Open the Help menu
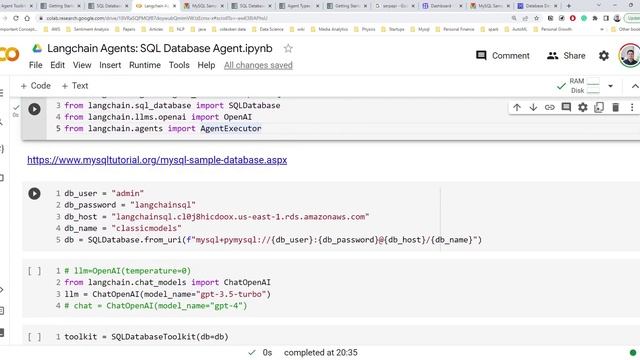The height and width of the screenshot is (360, 640). 206,65
